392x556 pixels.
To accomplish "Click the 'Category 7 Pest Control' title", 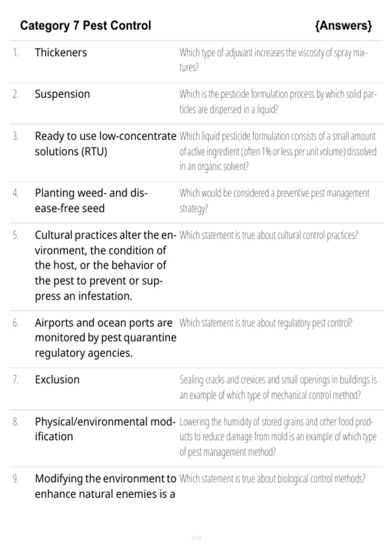I will 86,26.
